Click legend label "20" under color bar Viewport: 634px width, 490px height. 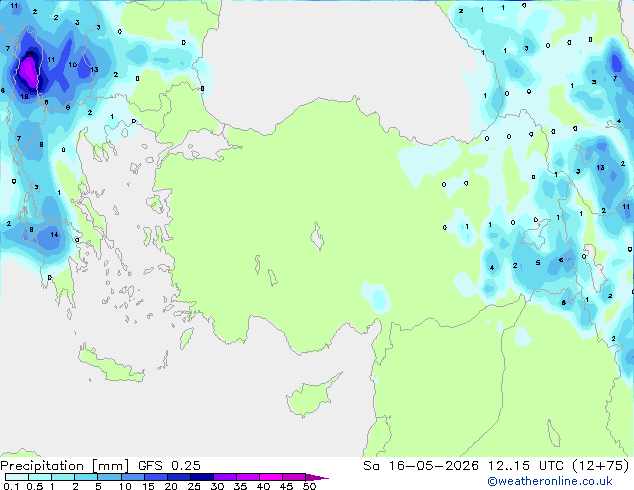click(x=171, y=486)
